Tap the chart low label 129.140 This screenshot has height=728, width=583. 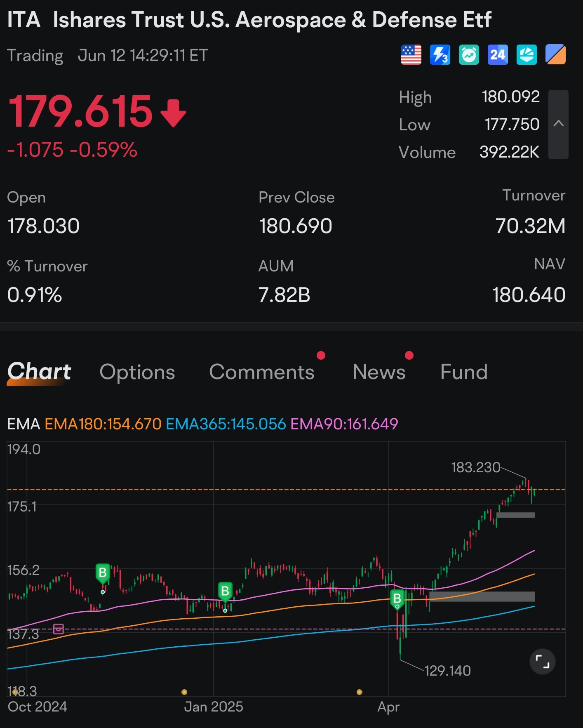point(448,671)
